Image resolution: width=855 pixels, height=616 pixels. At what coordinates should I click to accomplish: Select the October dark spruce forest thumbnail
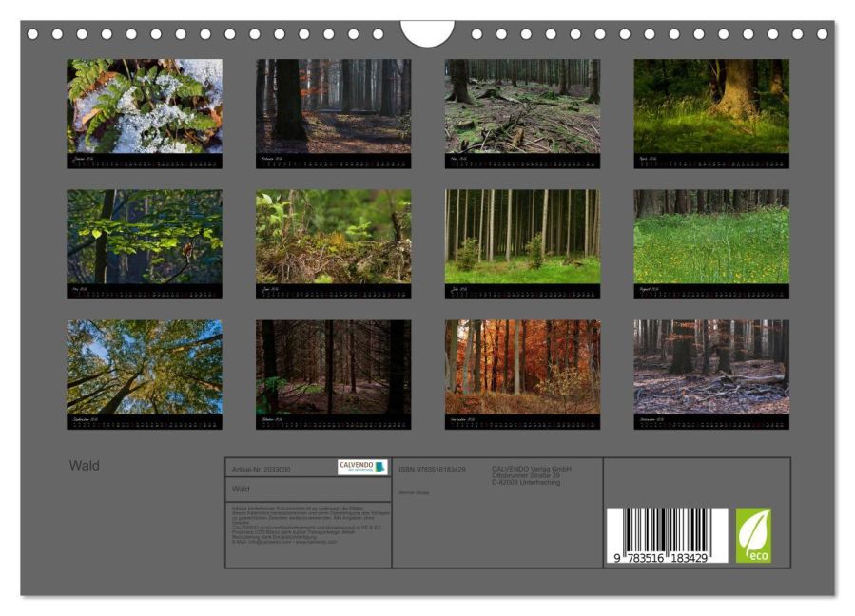(333, 367)
